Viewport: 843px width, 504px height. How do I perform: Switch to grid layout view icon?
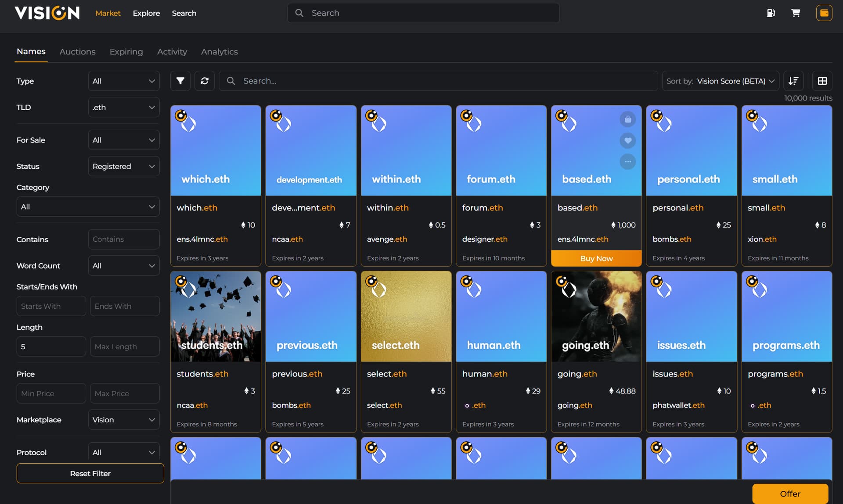tap(822, 81)
